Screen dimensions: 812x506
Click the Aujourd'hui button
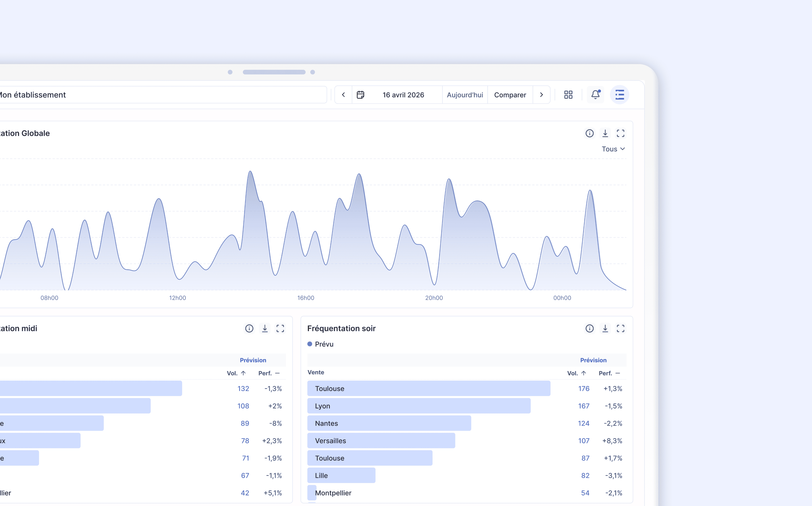(x=465, y=95)
